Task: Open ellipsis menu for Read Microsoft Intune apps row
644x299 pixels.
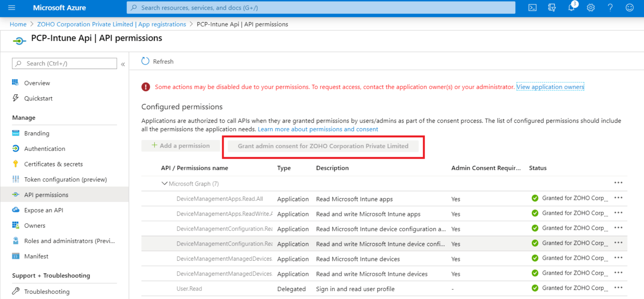Action: (x=618, y=198)
